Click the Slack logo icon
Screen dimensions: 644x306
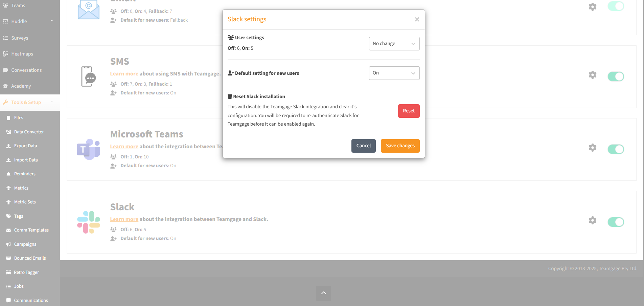[89, 222]
